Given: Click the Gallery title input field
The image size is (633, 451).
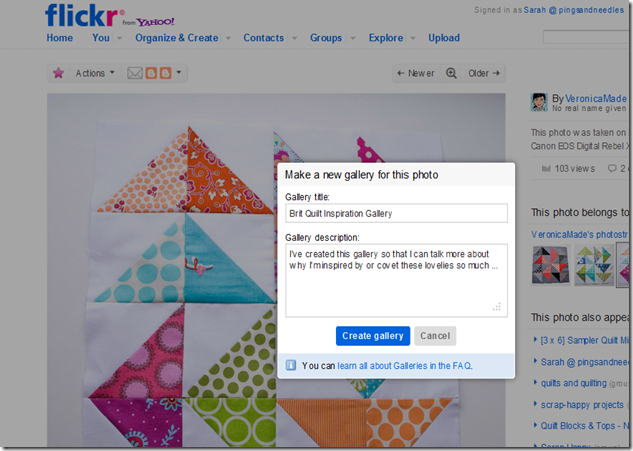Looking at the screenshot, I should pos(396,213).
